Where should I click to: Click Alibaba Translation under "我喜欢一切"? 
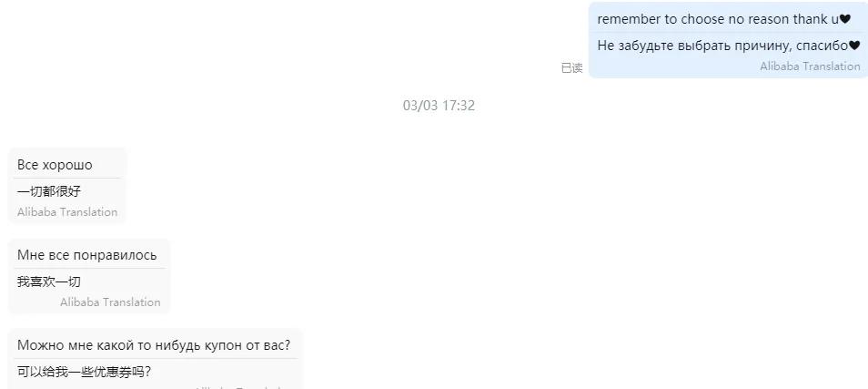tap(110, 302)
